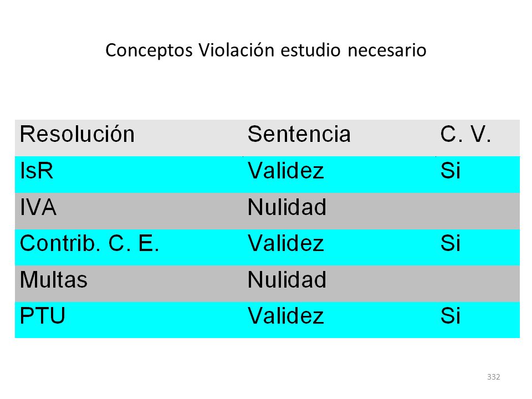Image resolution: width=532 pixels, height=399 pixels.
Task: Click Nulidad in the Multas row
Action: [287, 279]
